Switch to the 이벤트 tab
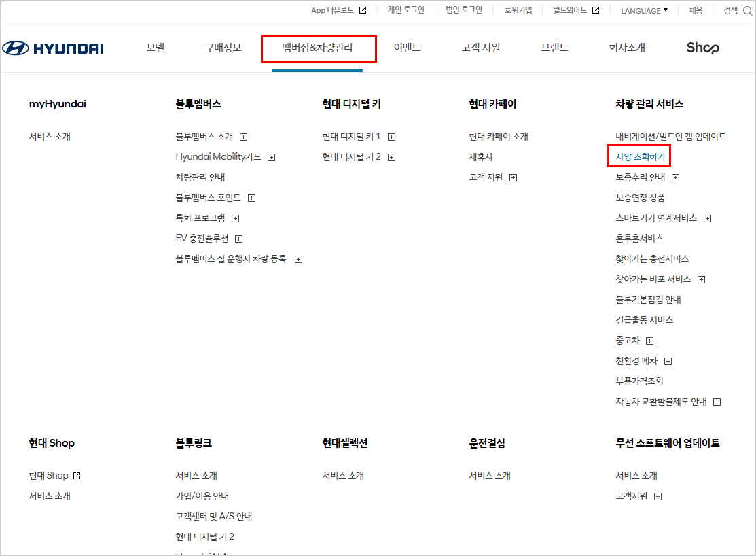756x556 pixels. 408,48
